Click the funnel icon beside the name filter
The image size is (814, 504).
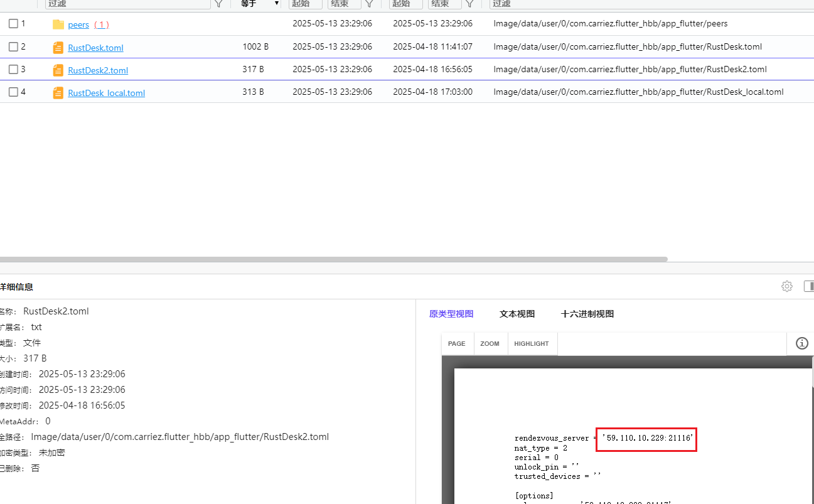(218, 4)
